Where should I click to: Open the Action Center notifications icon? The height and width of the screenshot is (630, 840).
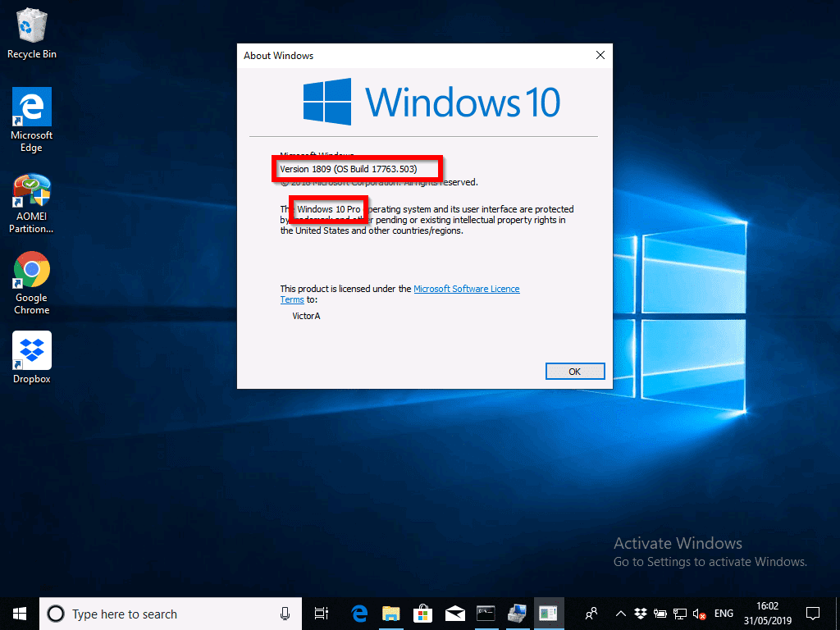(x=813, y=614)
